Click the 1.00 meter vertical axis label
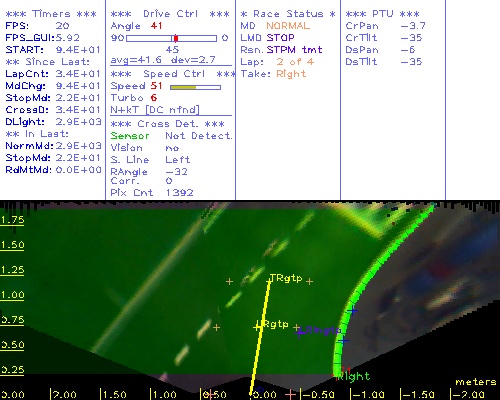This screenshot has height=400, width=500. pos(12,295)
